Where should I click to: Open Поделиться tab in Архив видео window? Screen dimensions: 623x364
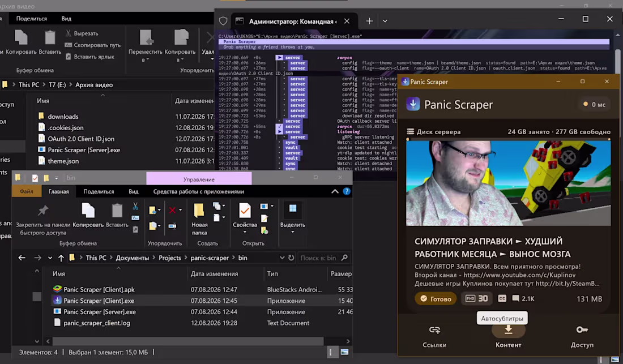pyautogui.click(x=31, y=19)
